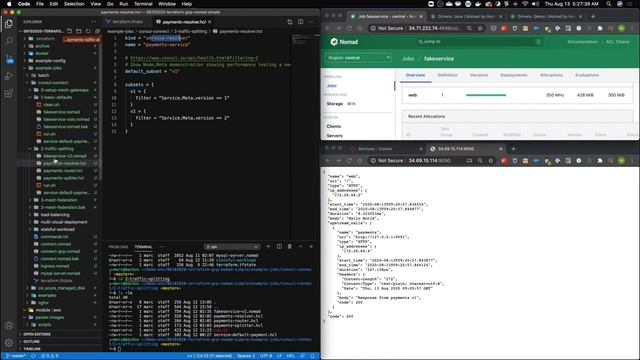Click the New File icon in Explorer header
640x360 pixels.
pos(70,31)
